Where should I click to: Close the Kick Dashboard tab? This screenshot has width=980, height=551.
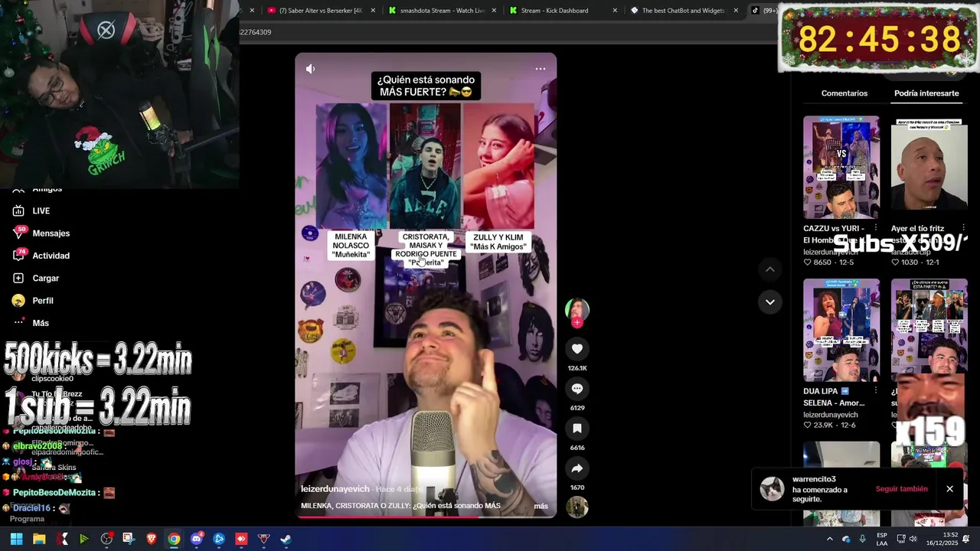click(615, 11)
